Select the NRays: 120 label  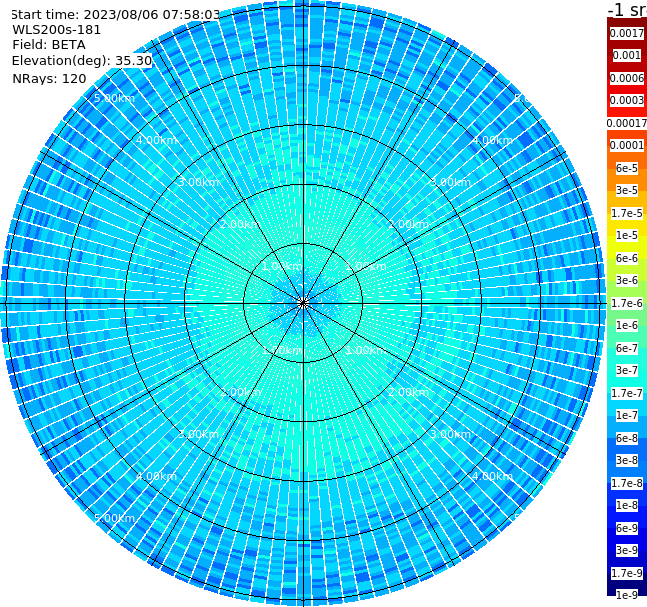(x=49, y=78)
